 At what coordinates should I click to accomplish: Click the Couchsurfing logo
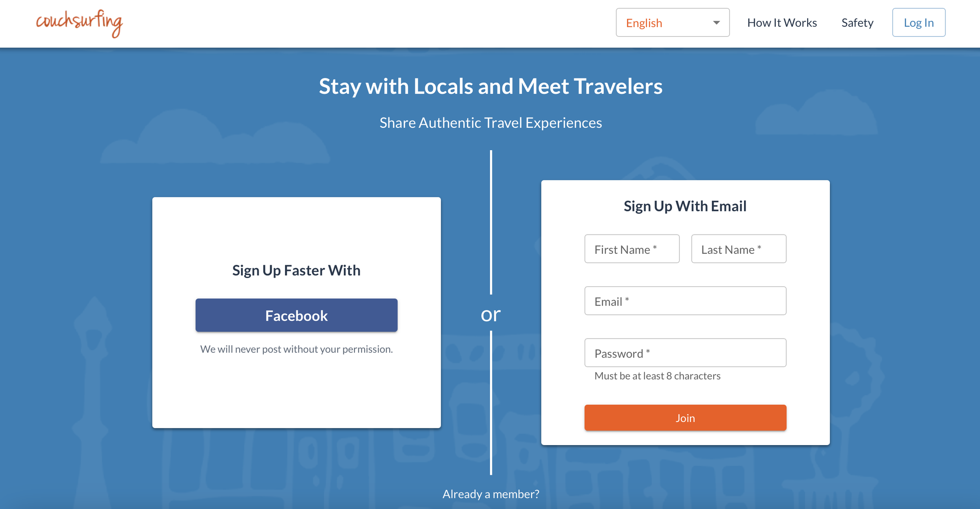80,24
